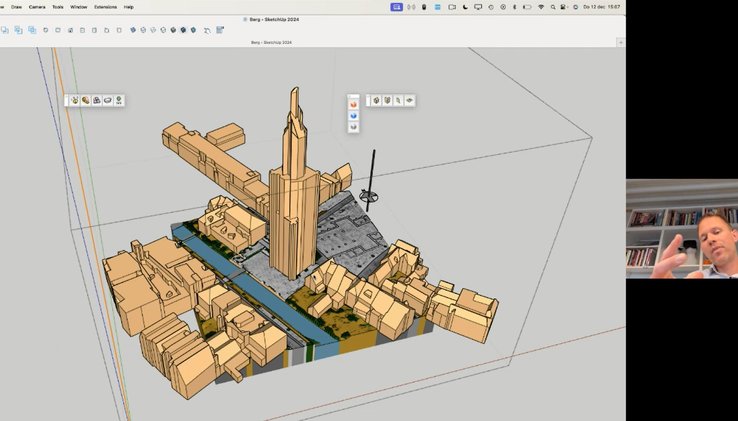Image resolution: width=738 pixels, height=421 pixels.
Task: Open the Camera menu
Action: point(37,7)
